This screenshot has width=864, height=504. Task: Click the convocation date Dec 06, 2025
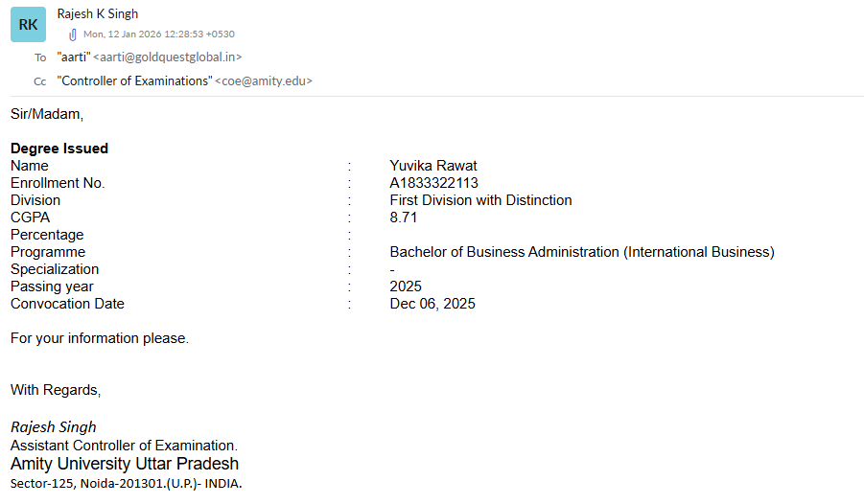point(432,304)
